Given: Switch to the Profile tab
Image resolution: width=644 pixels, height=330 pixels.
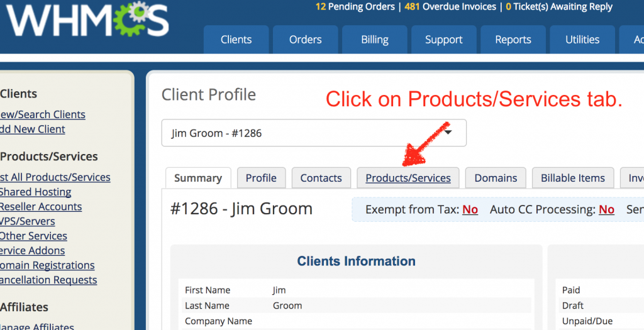Looking at the screenshot, I should 261,178.
